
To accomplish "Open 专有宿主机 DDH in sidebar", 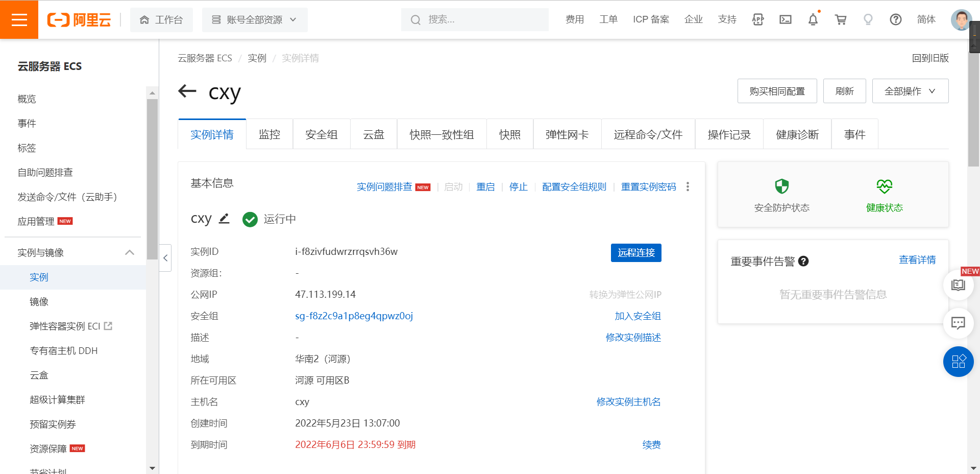I will pos(63,350).
